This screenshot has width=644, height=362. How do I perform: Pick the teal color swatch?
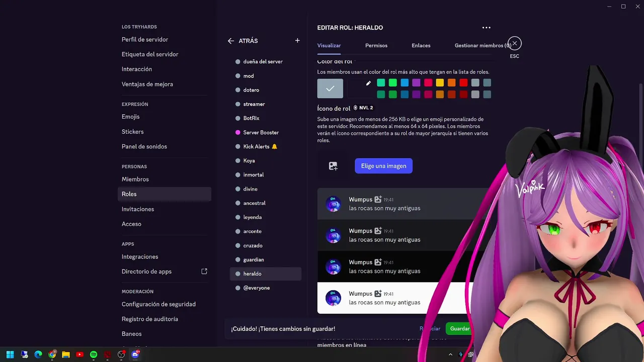click(x=381, y=82)
